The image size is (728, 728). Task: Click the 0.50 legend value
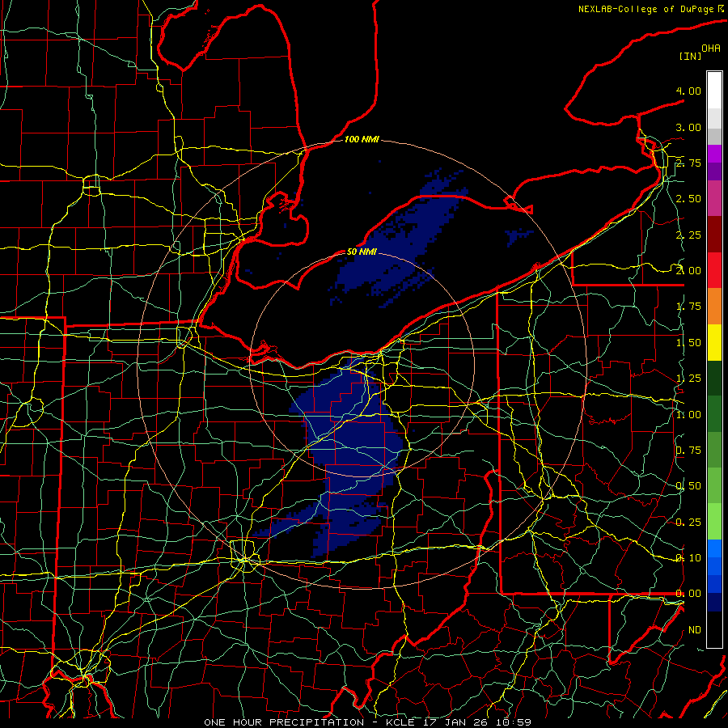(688, 486)
